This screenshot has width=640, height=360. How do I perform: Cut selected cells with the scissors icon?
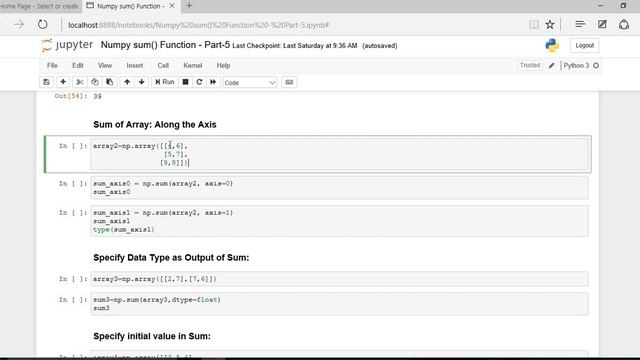click(80, 82)
